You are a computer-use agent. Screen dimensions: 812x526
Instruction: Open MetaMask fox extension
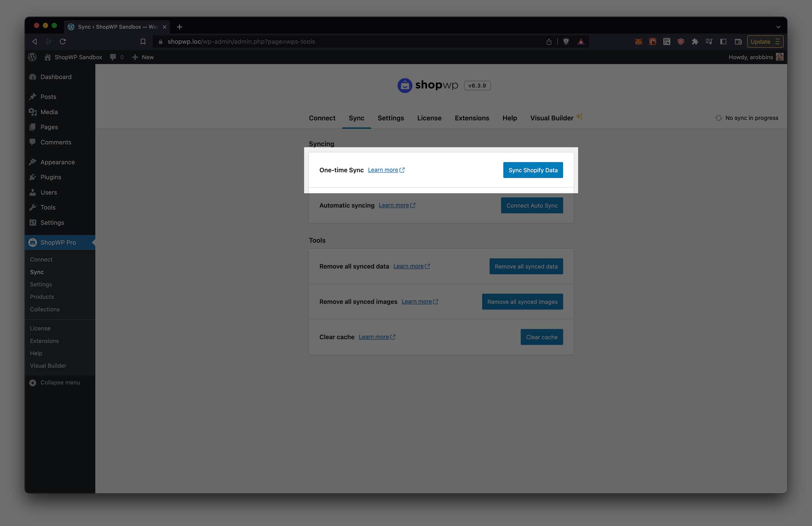[638, 42]
